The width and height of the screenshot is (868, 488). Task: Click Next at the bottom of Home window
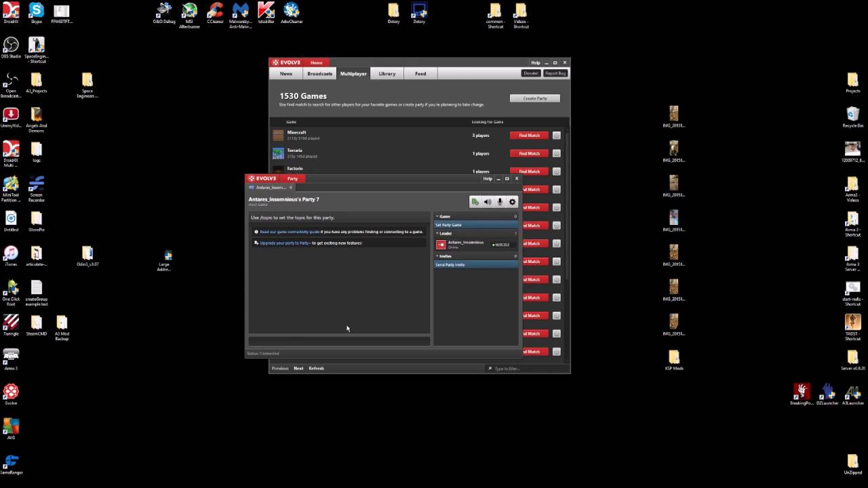click(x=298, y=369)
